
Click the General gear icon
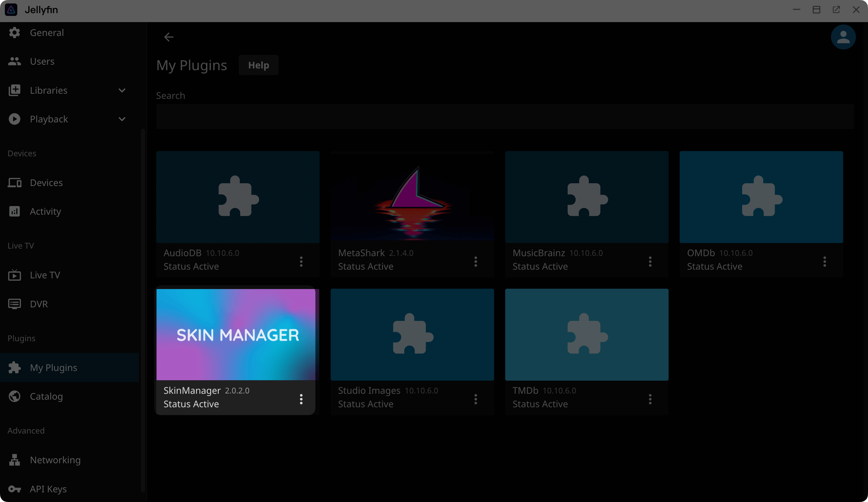15,33
